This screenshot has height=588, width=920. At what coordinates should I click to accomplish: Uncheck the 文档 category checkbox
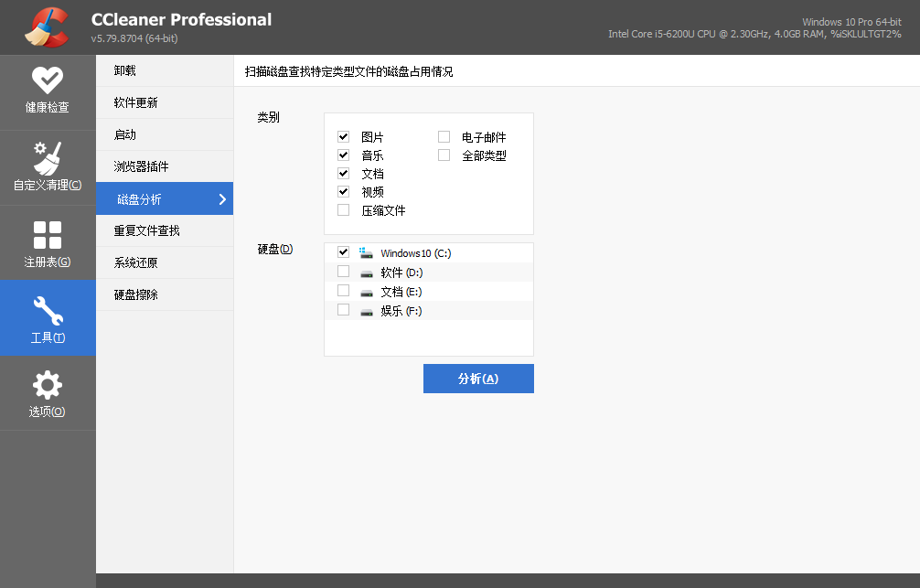(344, 173)
